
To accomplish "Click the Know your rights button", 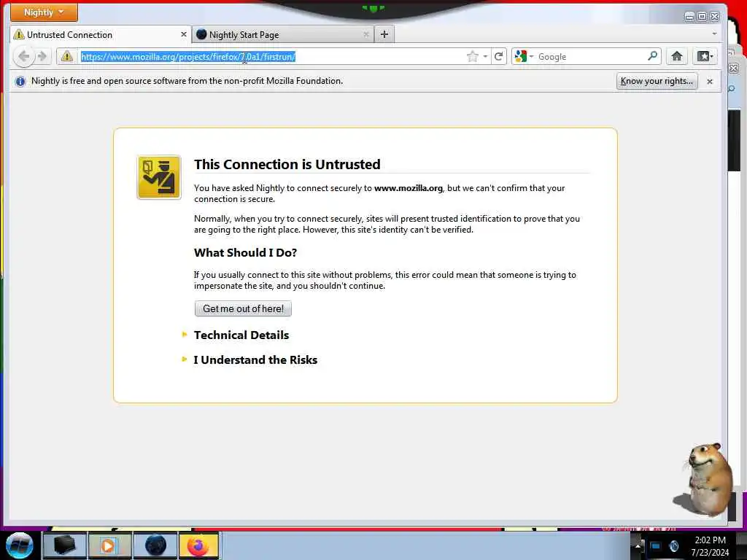I will point(657,81).
